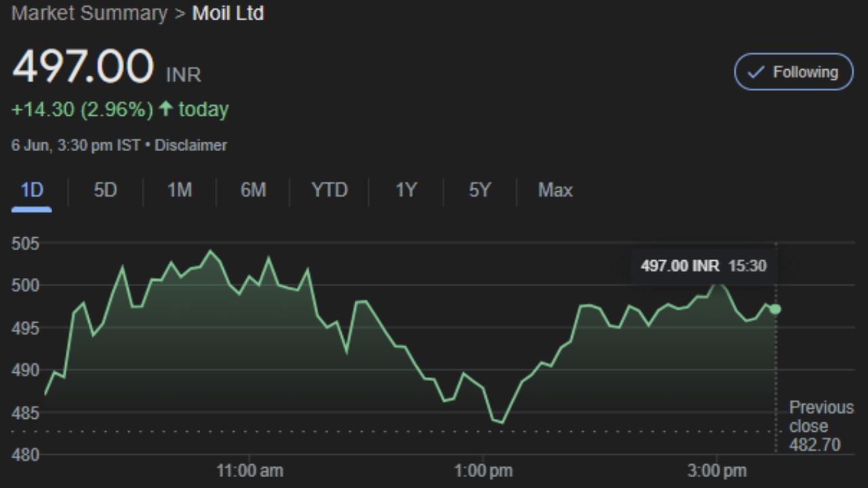
Task: Open the Market Summary breadcrumb link
Action: [x=90, y=13]
